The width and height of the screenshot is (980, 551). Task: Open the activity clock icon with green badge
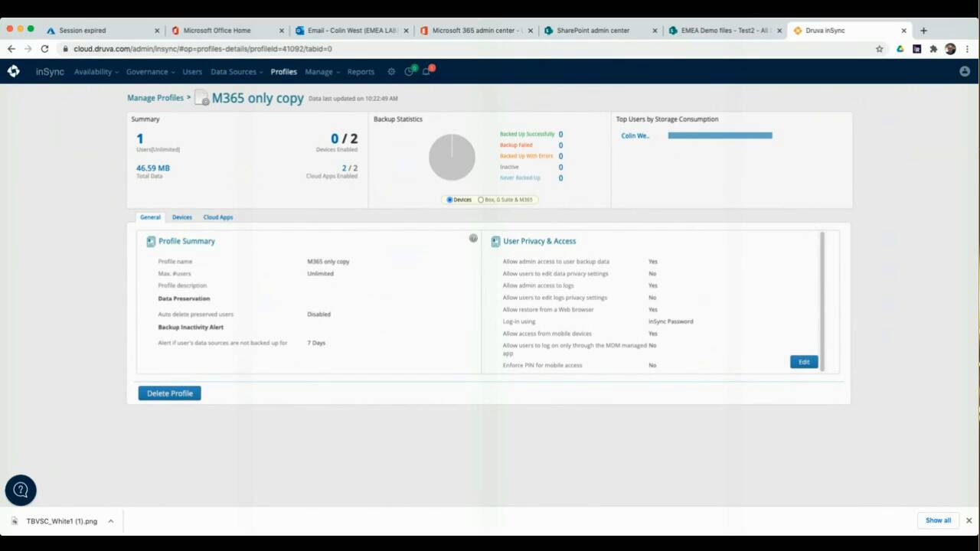click(409, 72)
